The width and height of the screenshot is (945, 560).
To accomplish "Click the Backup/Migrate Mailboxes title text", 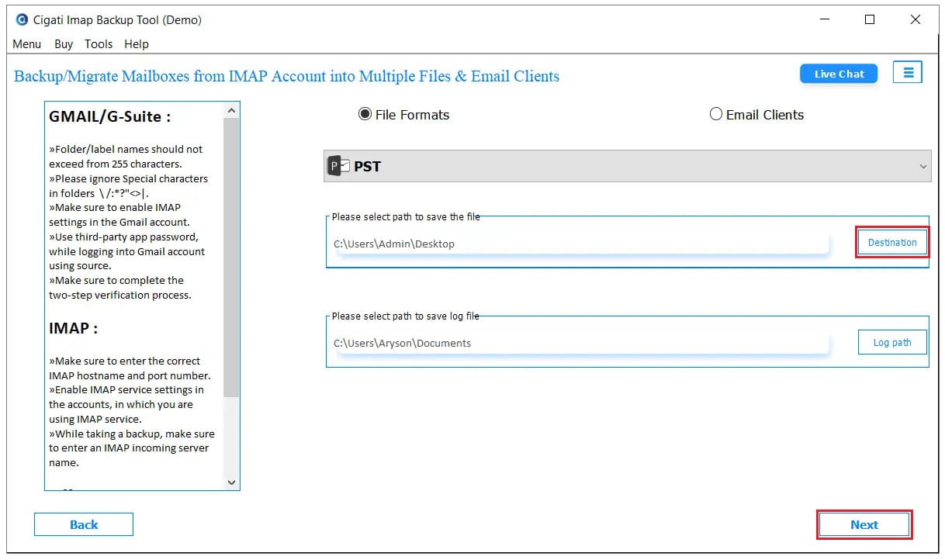I will click(287, 76).
